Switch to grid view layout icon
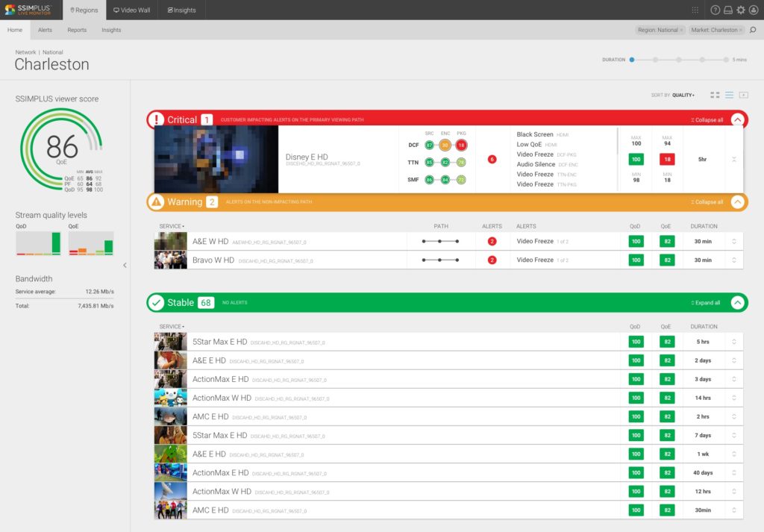764x532 pixels. (x=715, y=95)
